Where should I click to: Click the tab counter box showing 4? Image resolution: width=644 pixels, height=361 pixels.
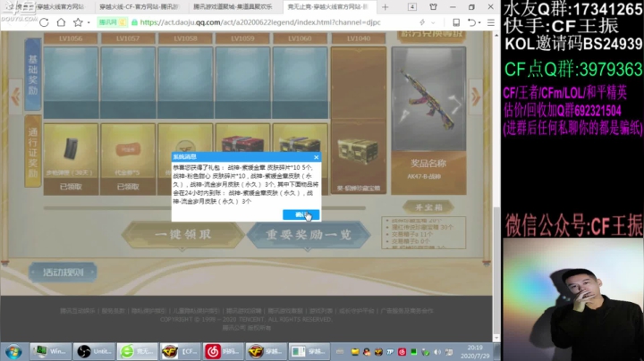click(x=412, y=7)
